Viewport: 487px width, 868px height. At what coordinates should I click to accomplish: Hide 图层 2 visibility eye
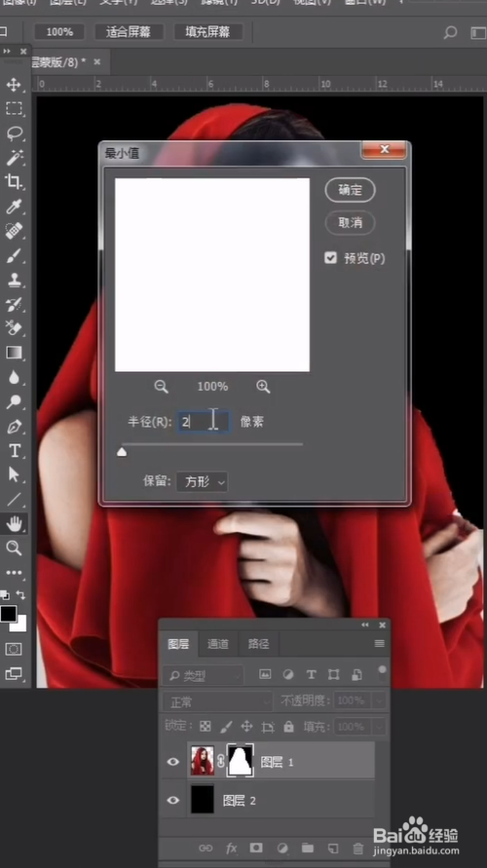[173, 800]
